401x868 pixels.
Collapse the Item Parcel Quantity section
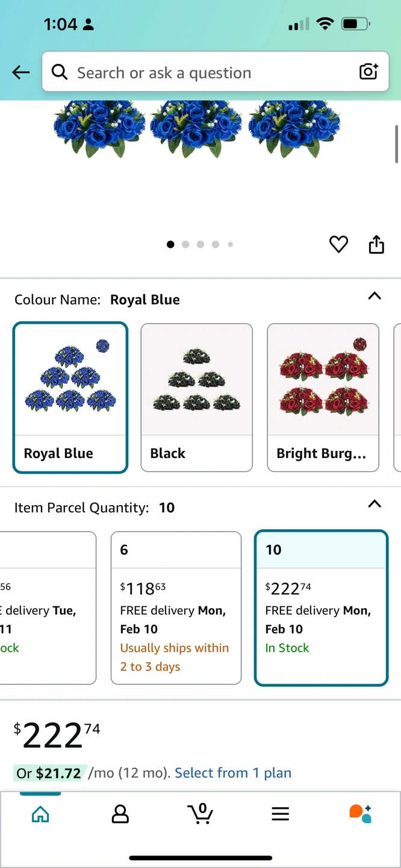(x=375, y=504)
